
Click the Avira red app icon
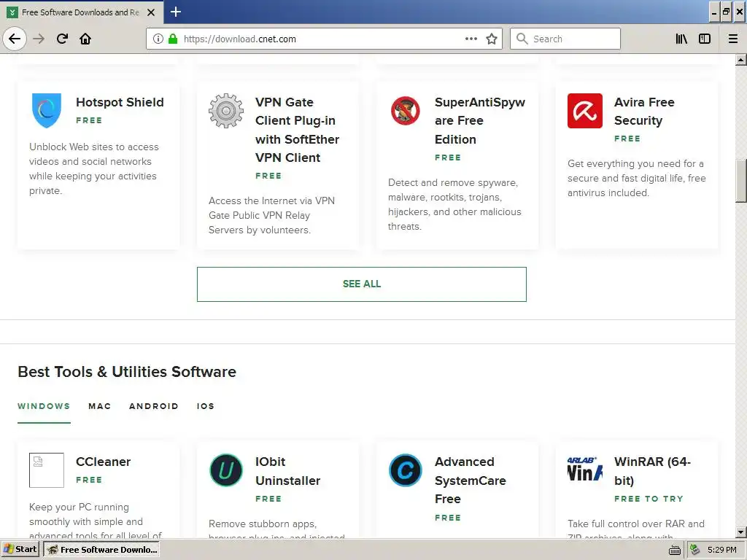tap(585, 111)
